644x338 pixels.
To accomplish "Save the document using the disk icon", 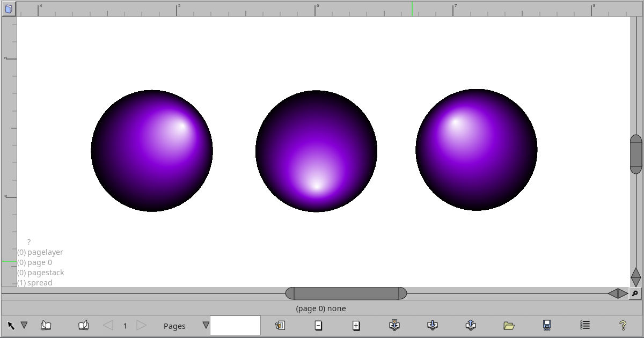I will point(546,325).
